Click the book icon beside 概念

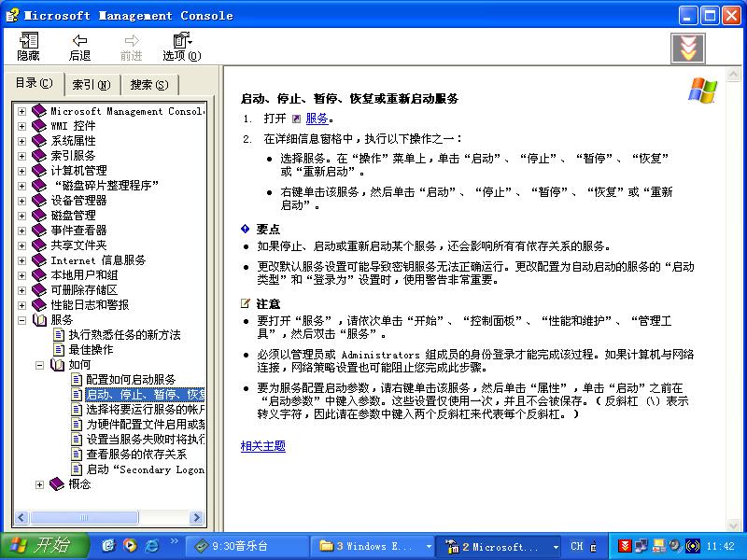(x=57, y=484)
